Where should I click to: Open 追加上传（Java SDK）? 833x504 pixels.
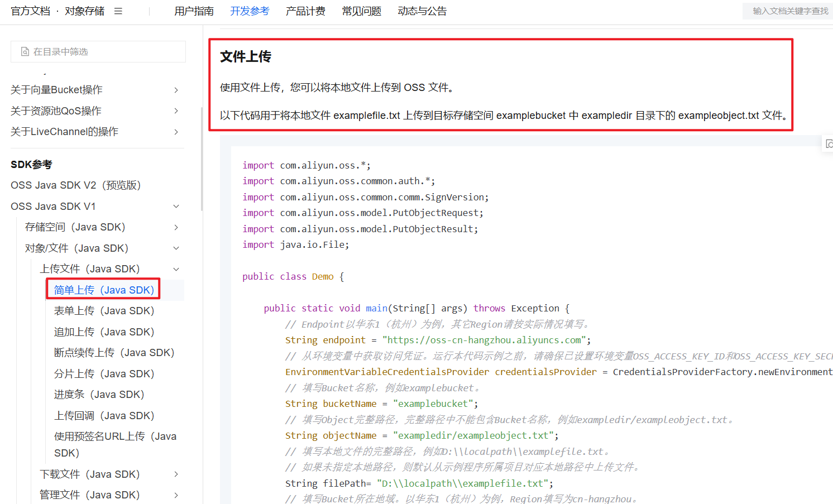point(104,332)
